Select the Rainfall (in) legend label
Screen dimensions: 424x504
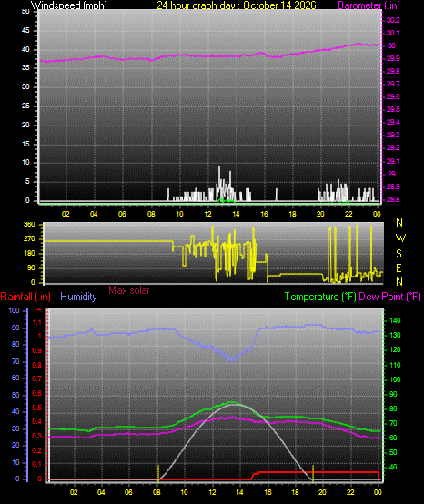point(25,297)
